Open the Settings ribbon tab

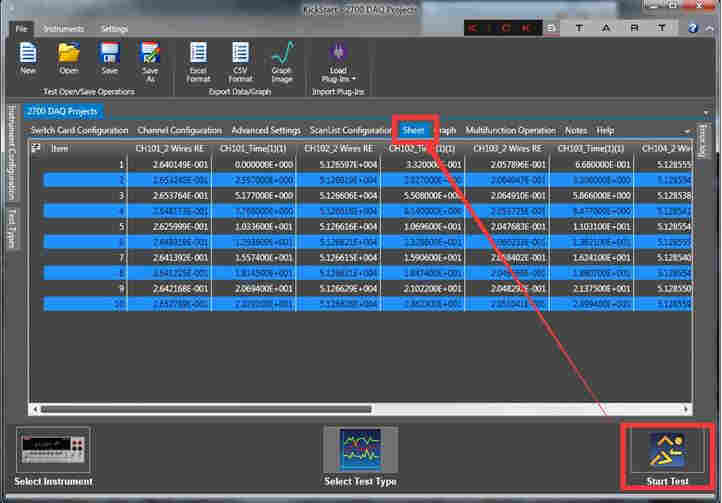click(114, 29)
